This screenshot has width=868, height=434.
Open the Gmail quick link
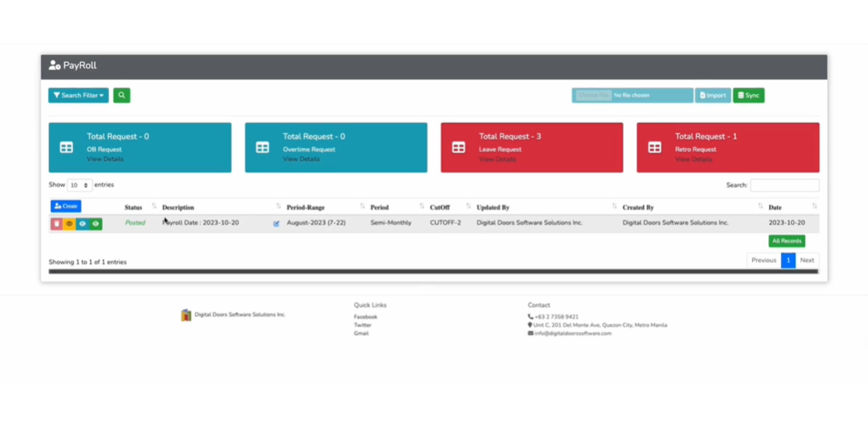[361, 333]
